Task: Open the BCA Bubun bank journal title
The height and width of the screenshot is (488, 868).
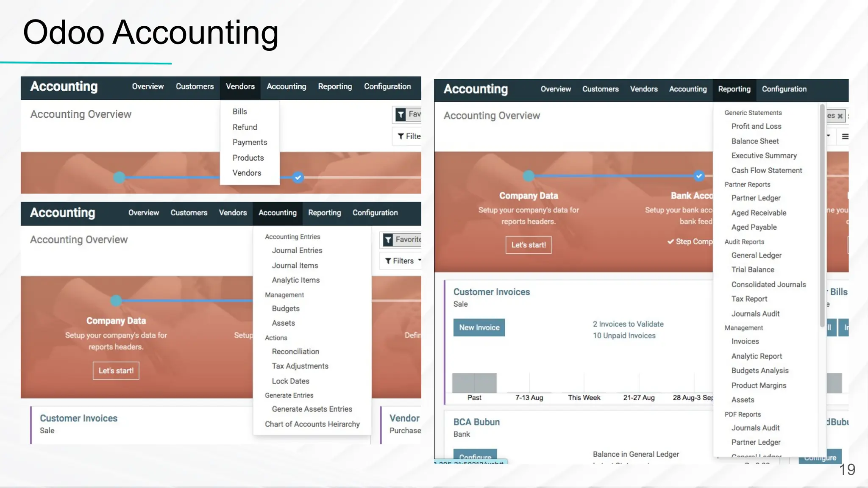Action: coord(476,422)
